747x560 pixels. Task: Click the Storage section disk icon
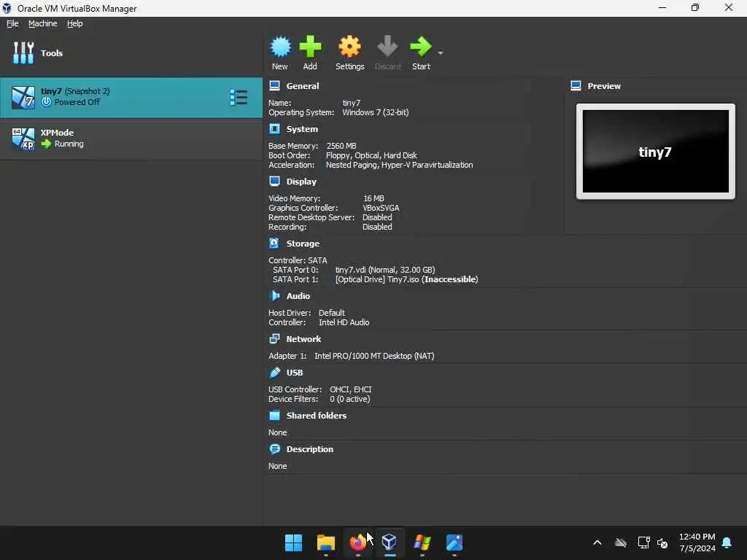(274, 244)
